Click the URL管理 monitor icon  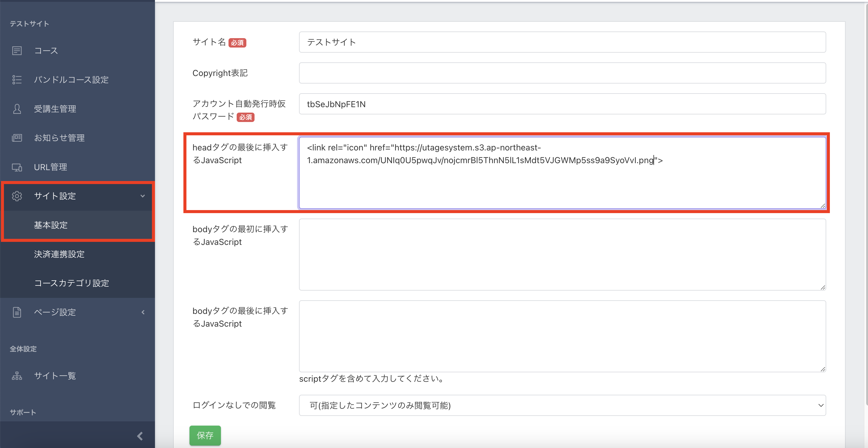[x=17, y=167]
